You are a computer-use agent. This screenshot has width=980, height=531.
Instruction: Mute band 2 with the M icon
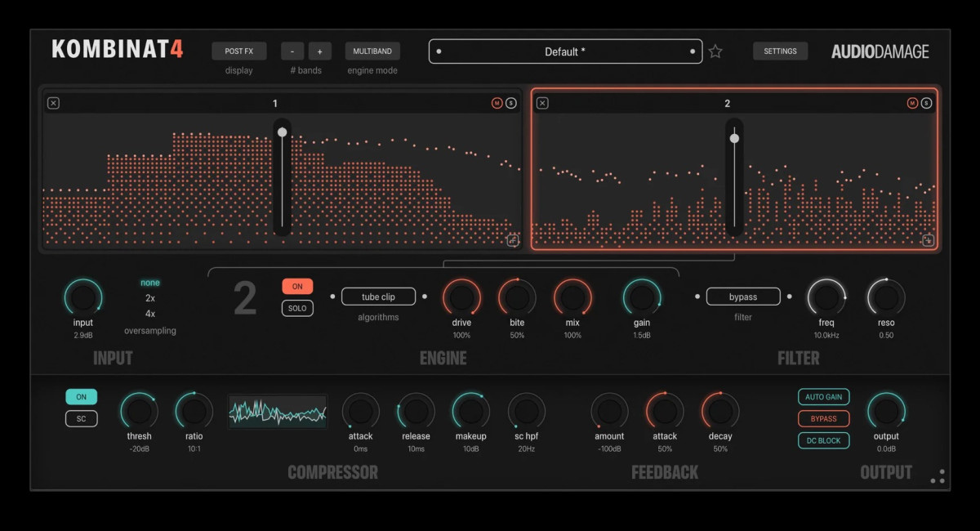point(912,103)
